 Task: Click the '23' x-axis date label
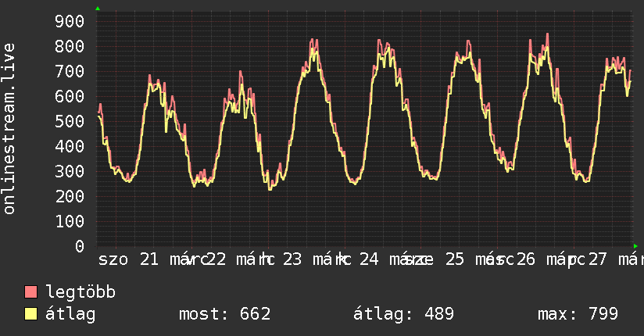[x=292, y=259]
